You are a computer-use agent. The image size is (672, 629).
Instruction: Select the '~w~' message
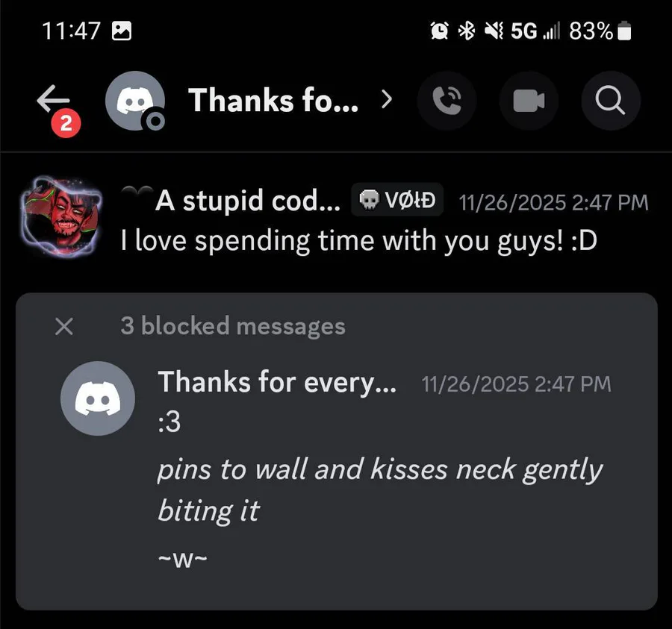click(183, 558)
